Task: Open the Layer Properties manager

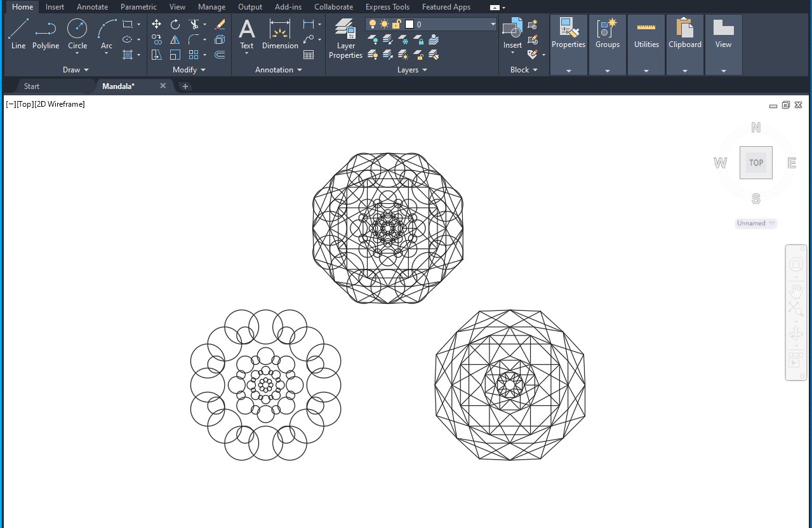Action: pos(345,39)
